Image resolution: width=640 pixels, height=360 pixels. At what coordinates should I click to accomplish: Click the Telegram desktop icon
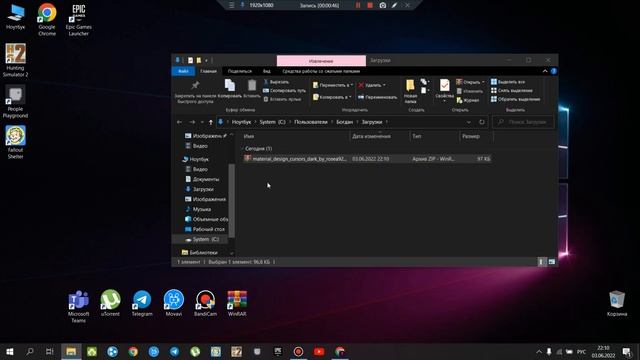(x=142, y=303)
